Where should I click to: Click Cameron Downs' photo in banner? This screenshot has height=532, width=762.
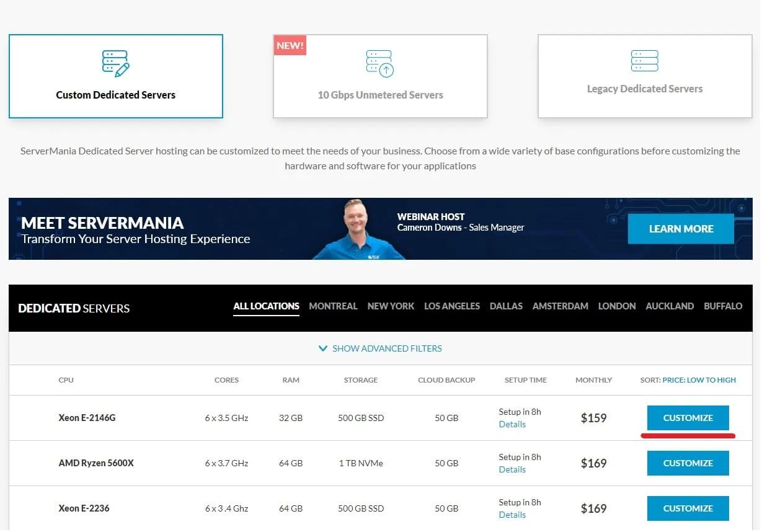pyautogui.click(x=358, y=229)
